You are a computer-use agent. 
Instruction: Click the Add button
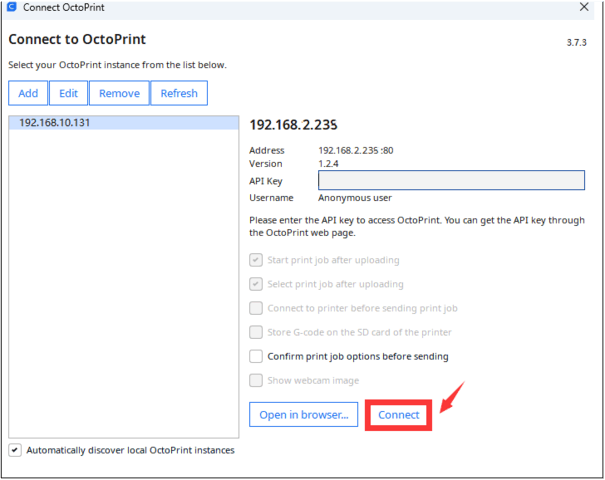(x=28, y=93)
